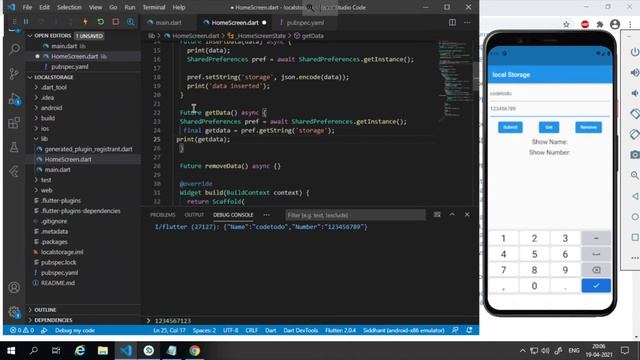640x360 pixels.
Task: Tap the codetodo name field in emulator
Action: pos(549,93)
